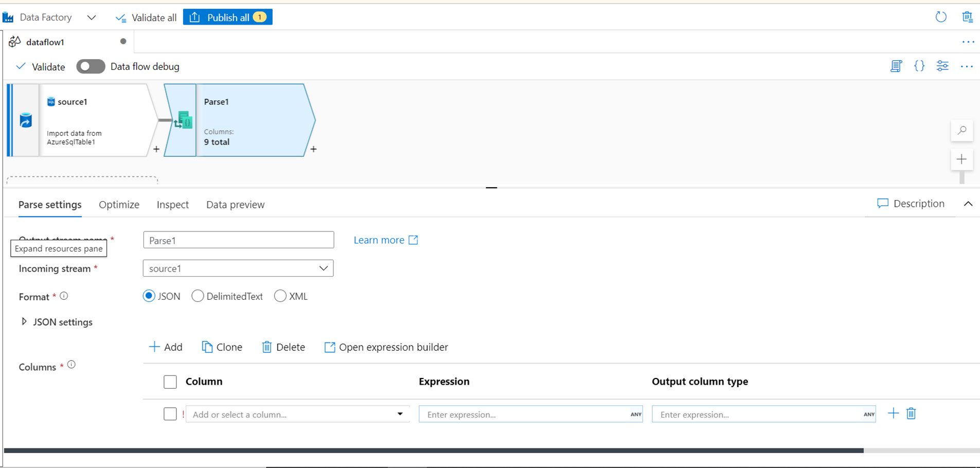Open the data flow toolbar ellipsis menu
Image resolution: width=980 pixels, height=468 pixels.
(x=967, y=66)
